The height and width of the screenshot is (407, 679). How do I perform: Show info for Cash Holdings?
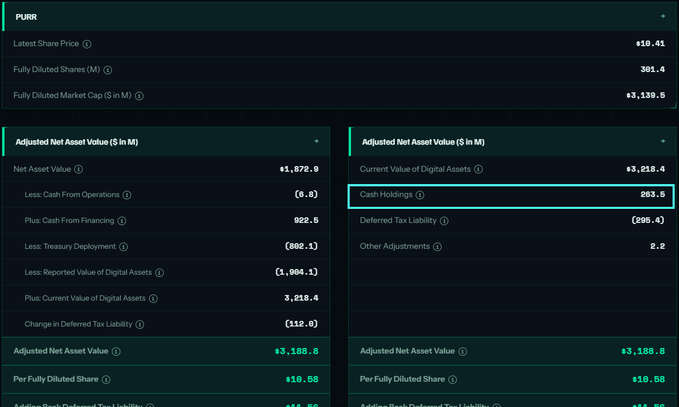click(420, 195)
